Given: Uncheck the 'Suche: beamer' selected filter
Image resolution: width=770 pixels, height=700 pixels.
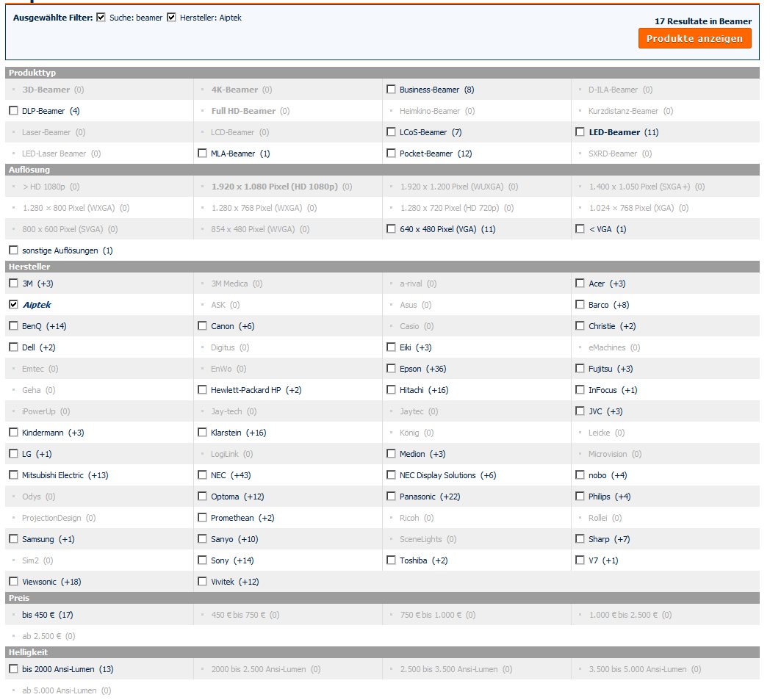Looking at the screenshot, I should click(101, 18).
